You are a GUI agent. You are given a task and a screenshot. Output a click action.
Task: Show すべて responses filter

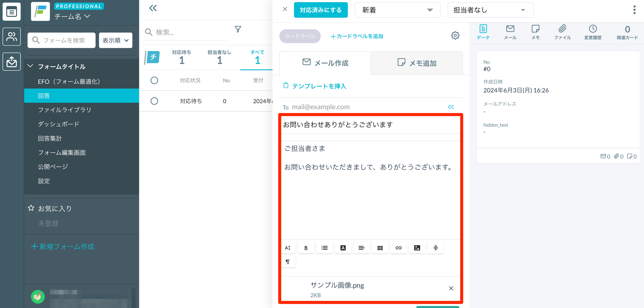(257, 57)
